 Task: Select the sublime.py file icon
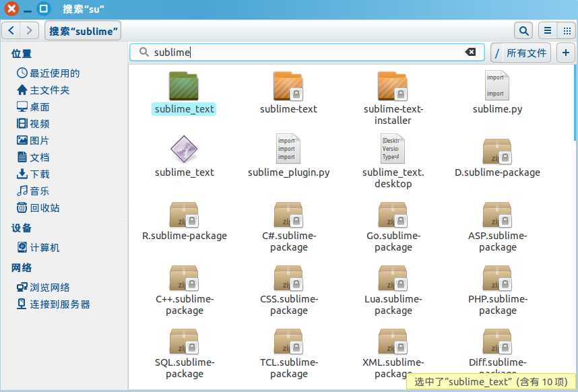[497, 86]
